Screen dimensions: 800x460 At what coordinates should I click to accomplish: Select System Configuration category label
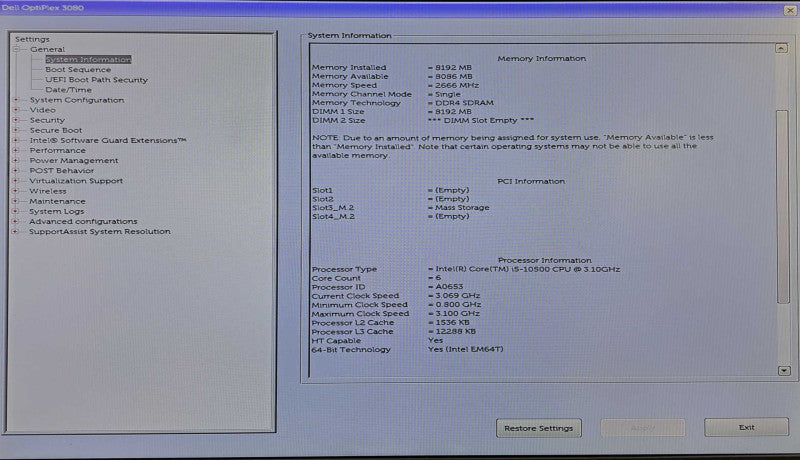coord(77,100)
